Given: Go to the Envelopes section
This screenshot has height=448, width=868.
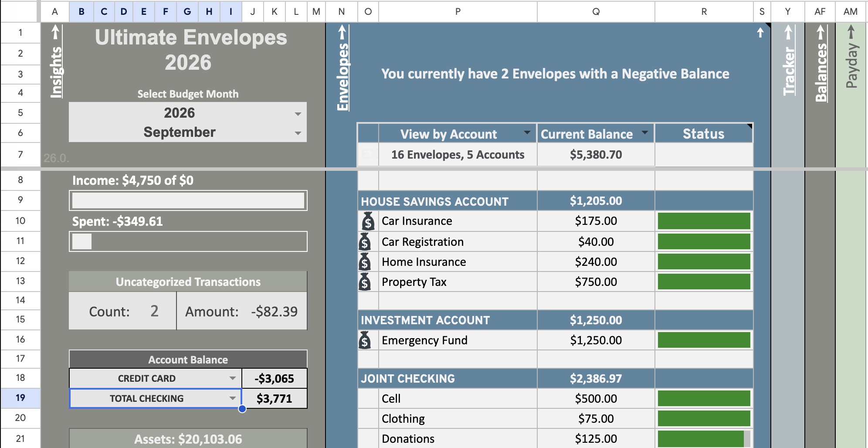Looking at the screenshot, I should pos(343,77).
